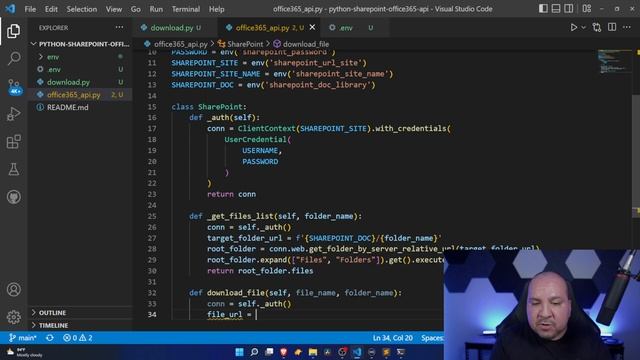This screenshot has width=640, height=360.
Task: Open Explorer Views and More Actions ellipsis
Action: pyautogui.click(x=119, y=27)
